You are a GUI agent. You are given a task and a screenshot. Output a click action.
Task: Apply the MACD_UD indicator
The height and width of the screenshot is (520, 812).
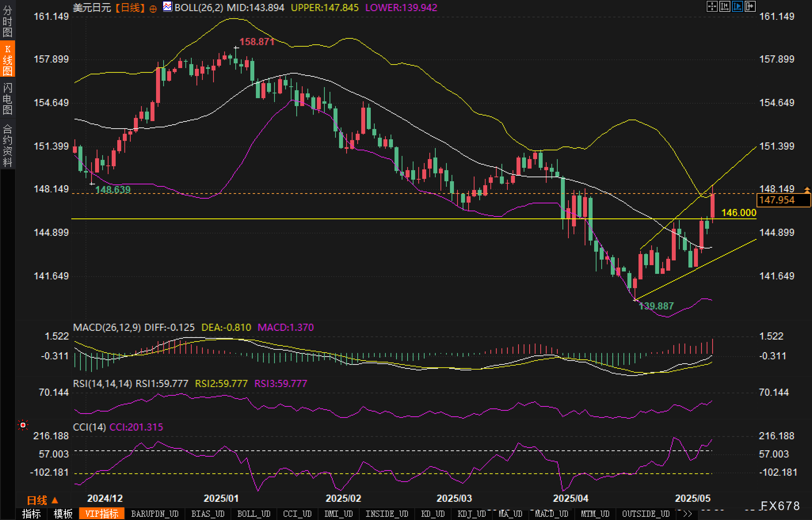(551, 514)
